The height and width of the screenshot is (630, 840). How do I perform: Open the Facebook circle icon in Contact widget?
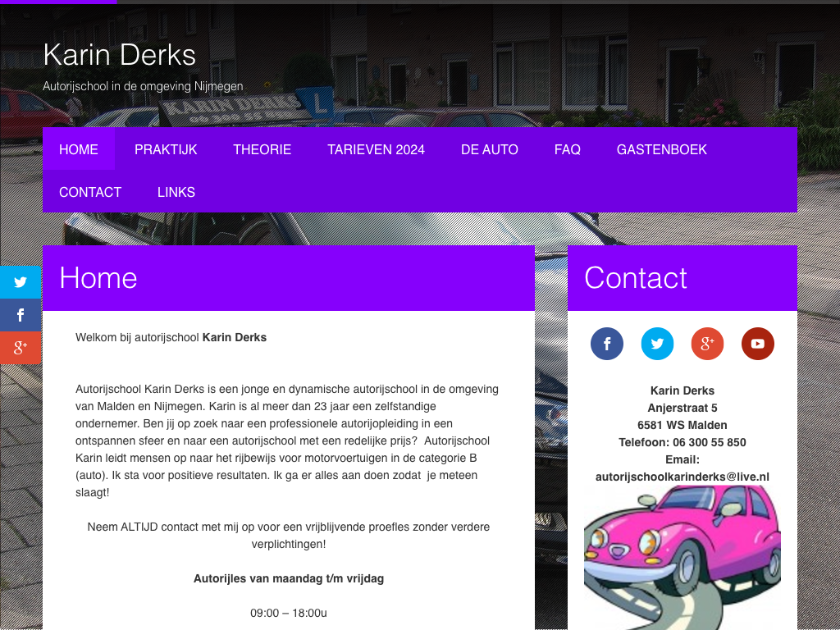click(x=607, y=344)
